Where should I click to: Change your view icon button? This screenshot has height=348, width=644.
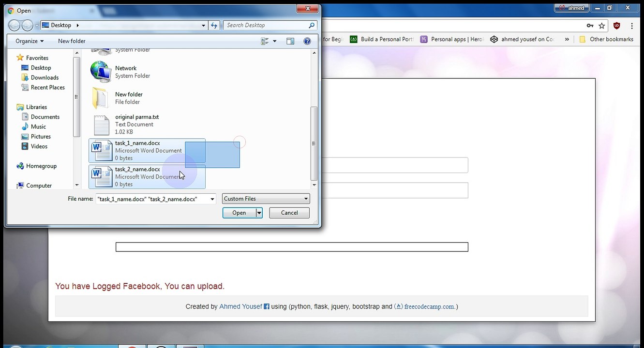265,41
